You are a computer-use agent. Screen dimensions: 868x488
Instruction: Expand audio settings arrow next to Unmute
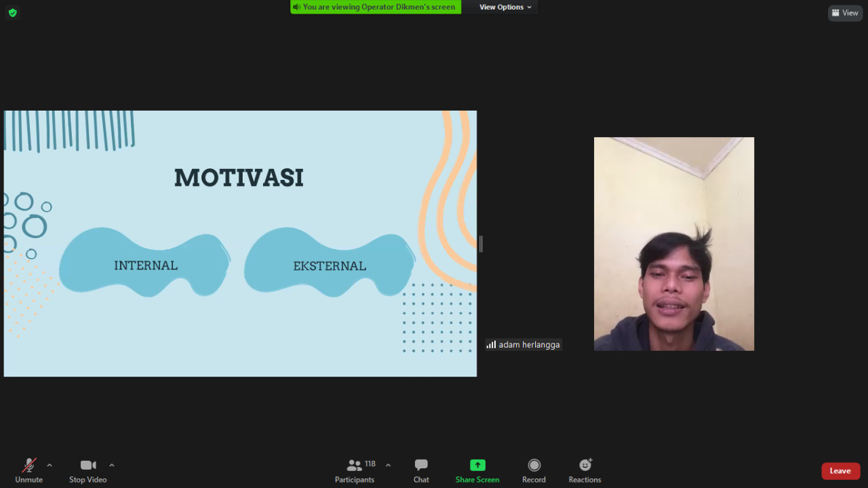pos(50,465)
